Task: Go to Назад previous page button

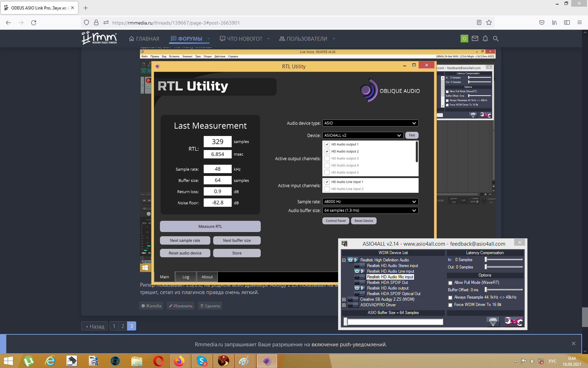Action: tap(94, 326)
